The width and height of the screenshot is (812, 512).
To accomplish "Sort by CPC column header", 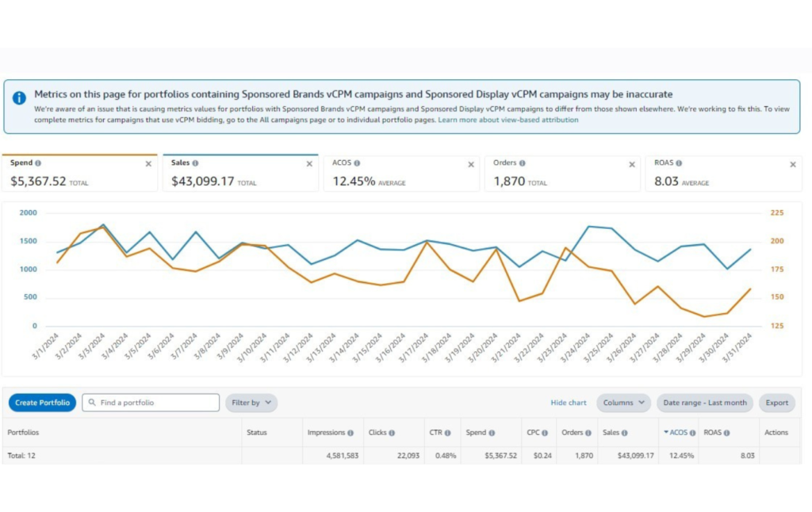I will [533, 432].
